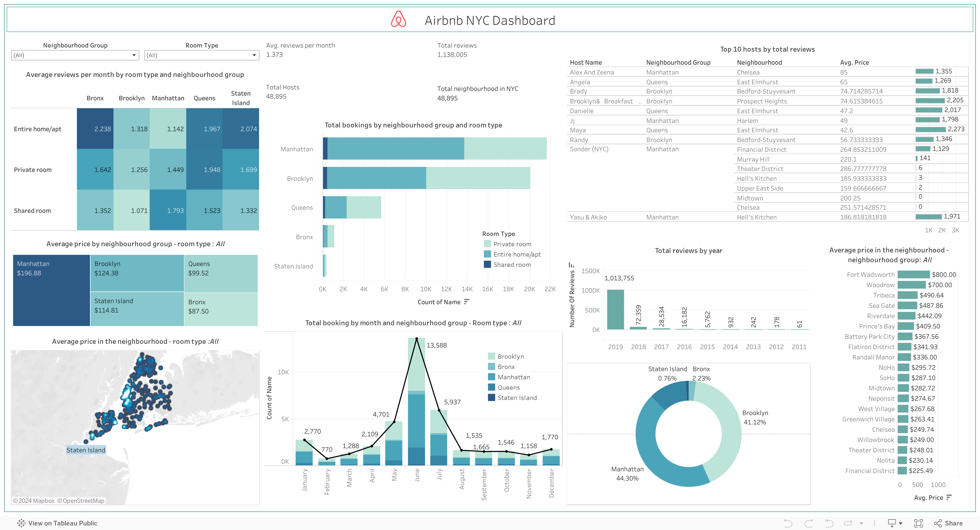Select the Staten Island $114.81 treemap tile

pos(137,309)
